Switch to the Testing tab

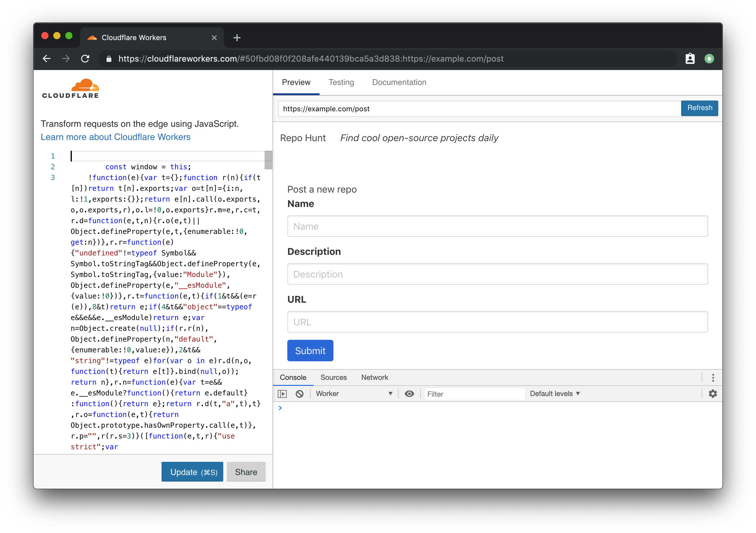341,82
